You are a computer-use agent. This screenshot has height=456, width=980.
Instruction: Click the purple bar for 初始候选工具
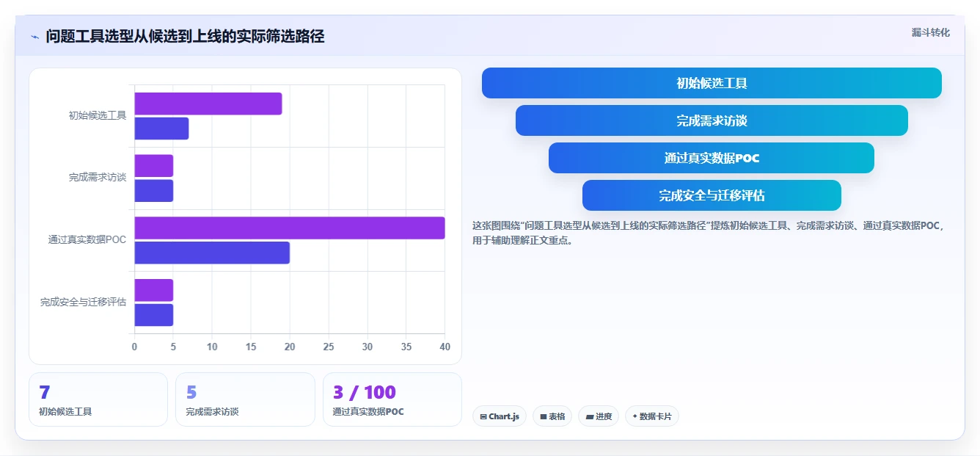pyautogui.click(x=208, y=104)
